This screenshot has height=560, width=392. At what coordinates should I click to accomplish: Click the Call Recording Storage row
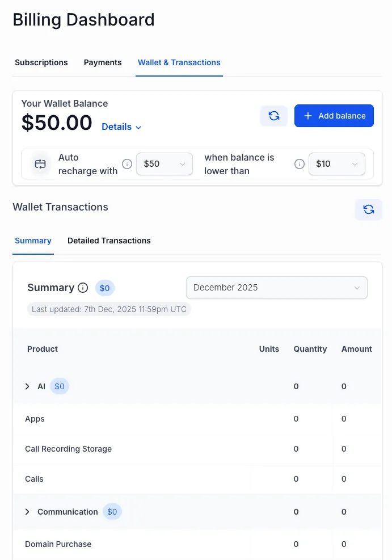pyautogui.click(x=69, y=449)
